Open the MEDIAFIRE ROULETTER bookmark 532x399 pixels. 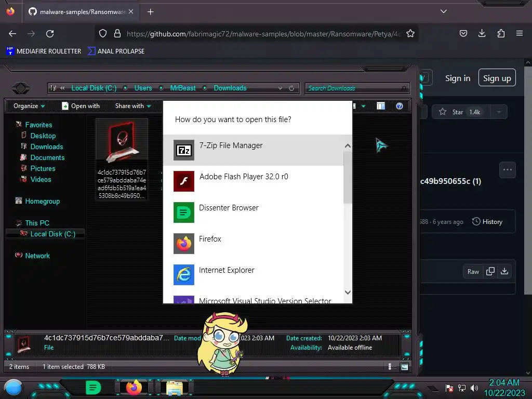point(44,51)
